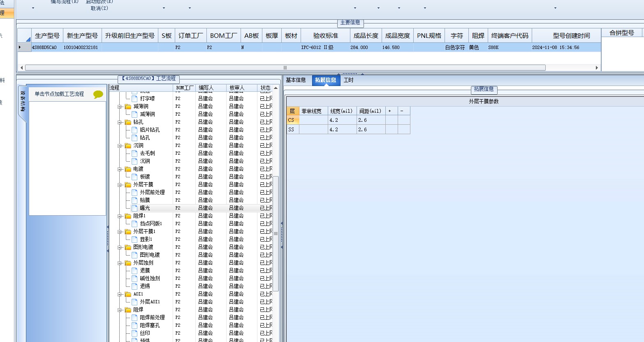
Task: Click the 碱性蚀刻 document icon
Action: click(134, 278)
